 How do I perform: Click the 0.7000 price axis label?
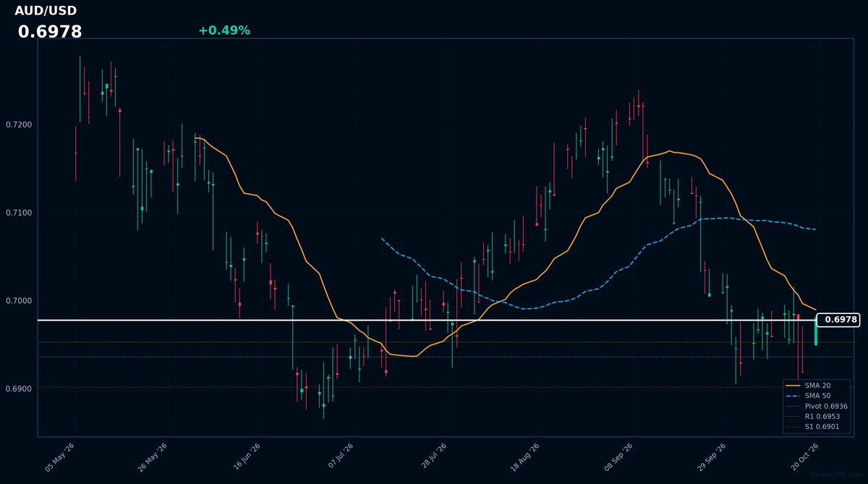tap(18, 300)
